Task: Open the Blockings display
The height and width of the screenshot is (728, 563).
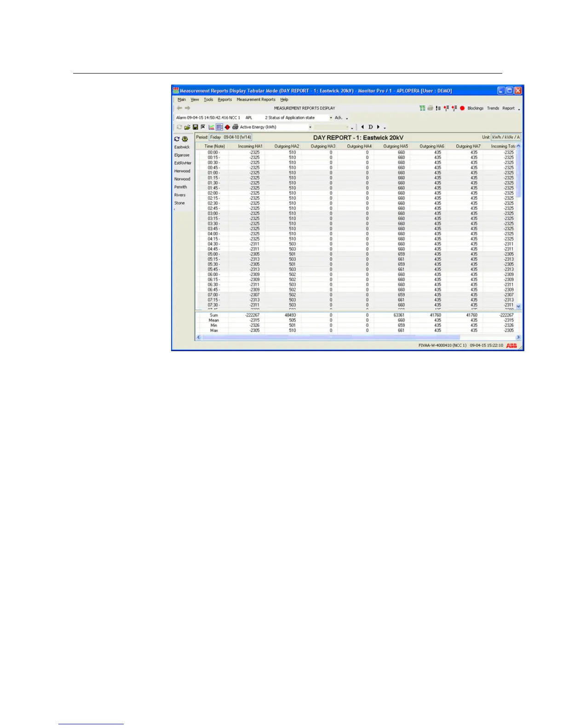Action: click(x=475, y=108)
